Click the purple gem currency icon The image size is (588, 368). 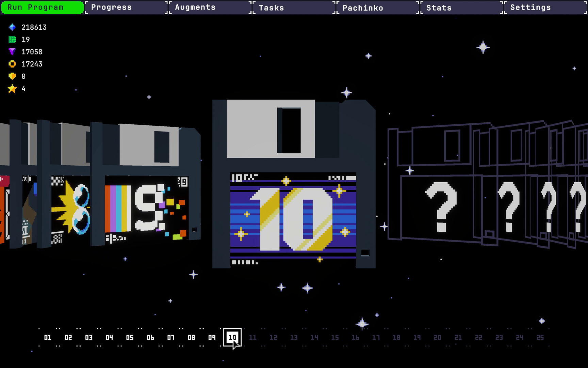coord(13,51)
